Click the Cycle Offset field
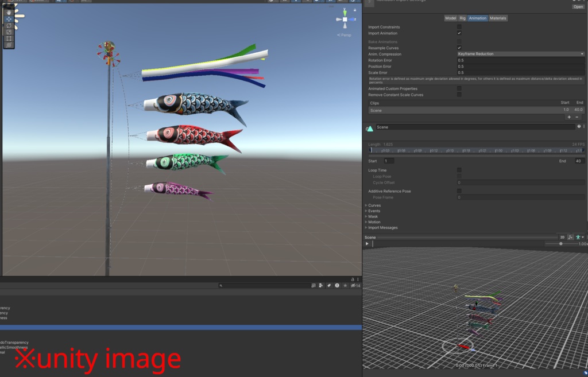 (x=520, y=182)
